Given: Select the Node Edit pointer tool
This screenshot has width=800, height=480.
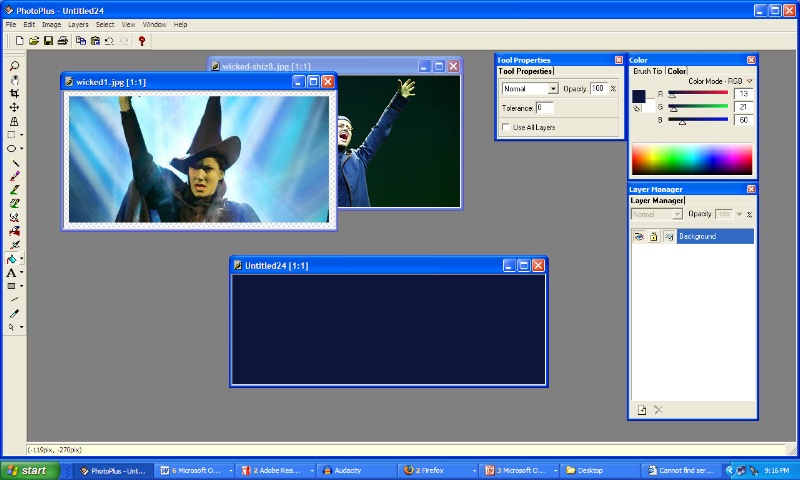Looking at the screenshot, I should click(x=11, y=327).
